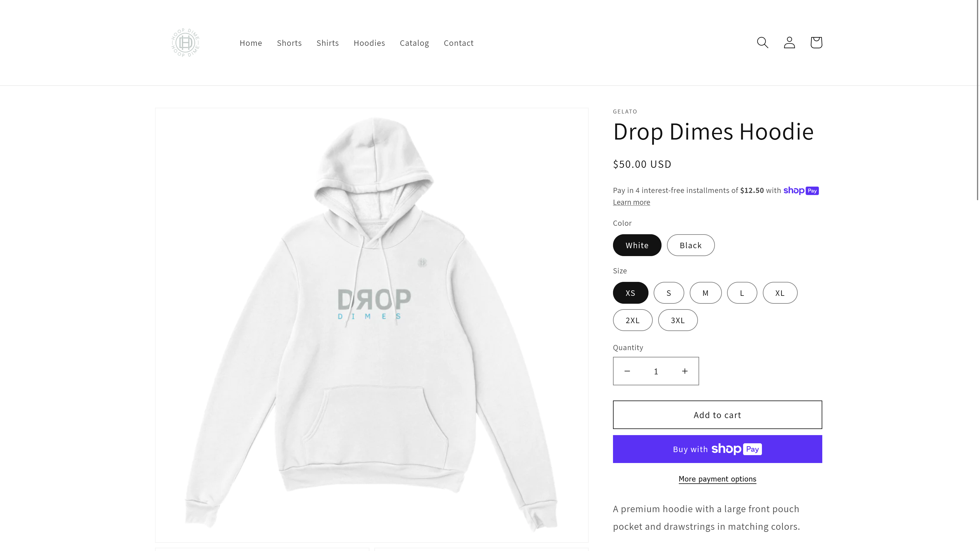Choose size M
Screen dimensions: 980x551
pyautogui.click(x=705, y=292)
